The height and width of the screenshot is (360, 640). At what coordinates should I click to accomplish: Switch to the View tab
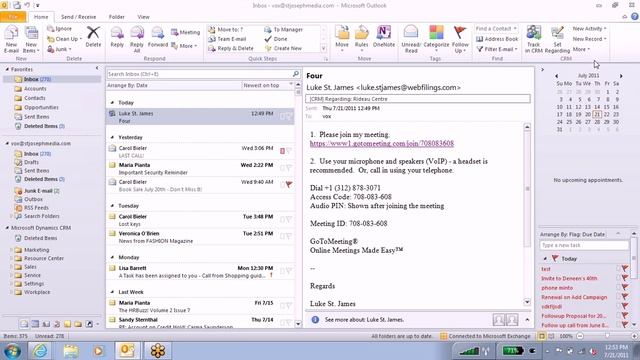(143, 17)
